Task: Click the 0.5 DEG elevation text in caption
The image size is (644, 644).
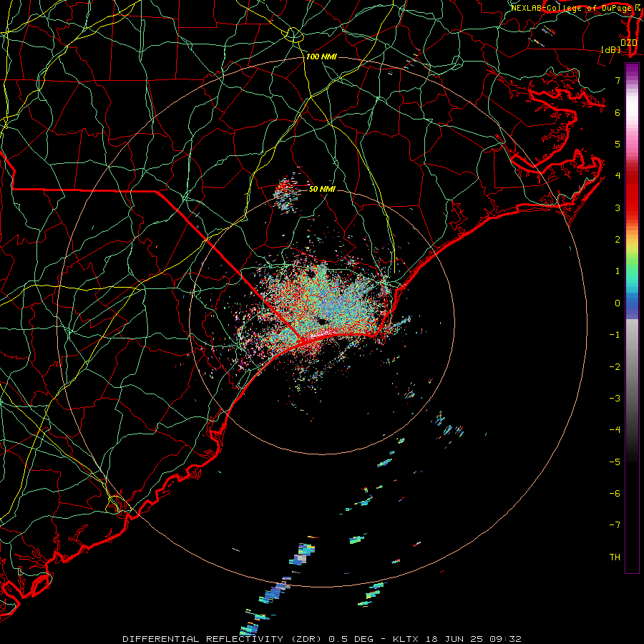Action: tap(351, 639)
